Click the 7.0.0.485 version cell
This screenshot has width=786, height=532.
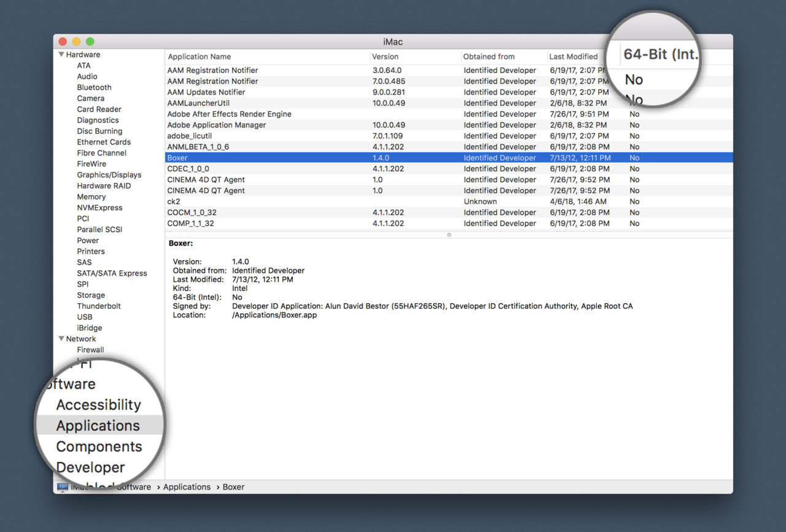tap(389, 81)
